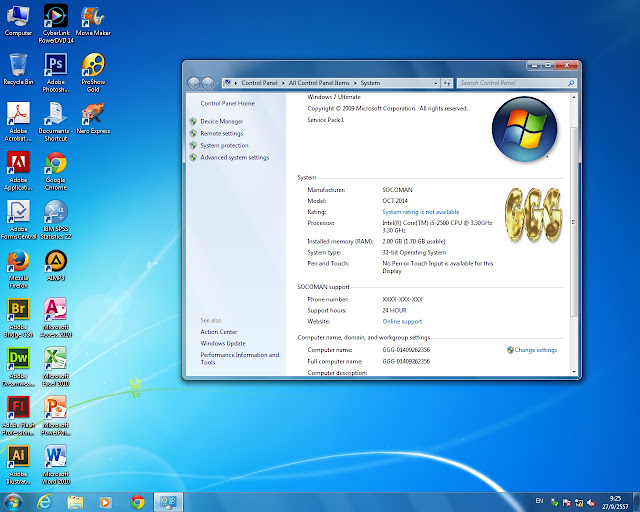
Task: Expand arrow after Control Panel breadcrumb
Action: click(283, 83)
